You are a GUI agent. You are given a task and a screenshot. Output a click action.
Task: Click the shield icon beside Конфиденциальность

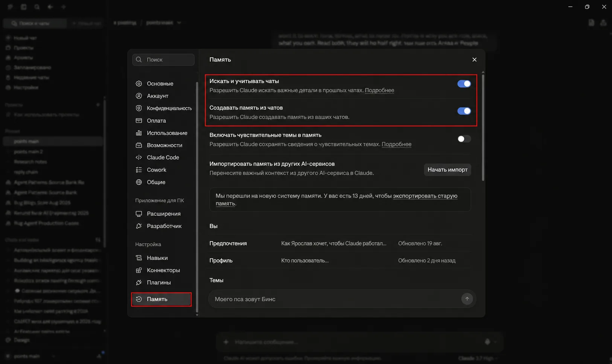[x=139, y=108]
